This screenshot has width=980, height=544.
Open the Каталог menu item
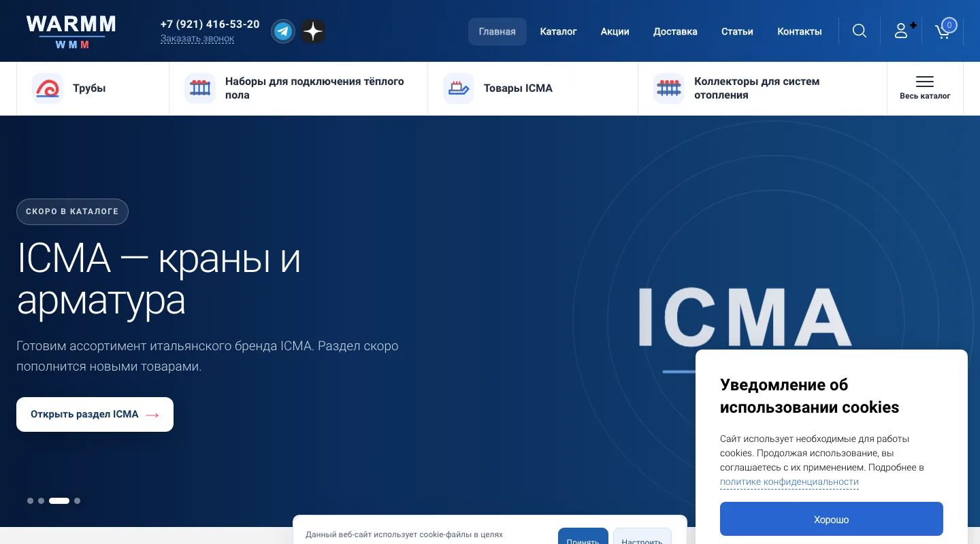pyautogui.click(x=559, y=31)
